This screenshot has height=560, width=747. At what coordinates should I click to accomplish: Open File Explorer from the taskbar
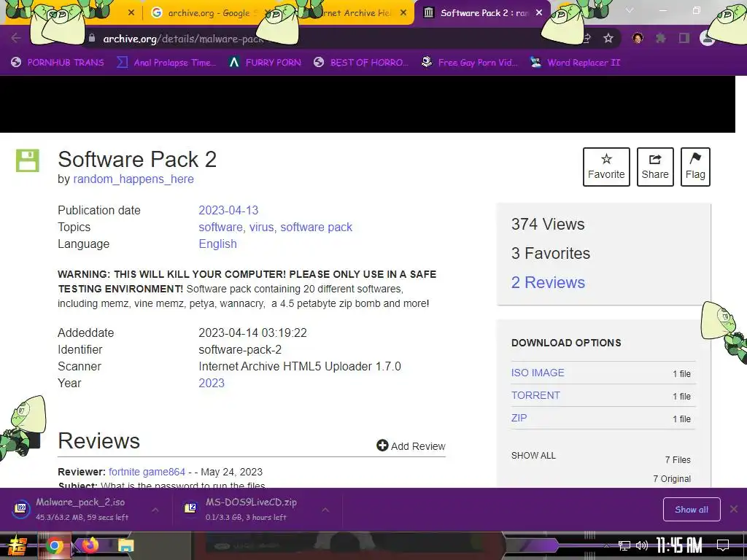click(x=125, y=545)
